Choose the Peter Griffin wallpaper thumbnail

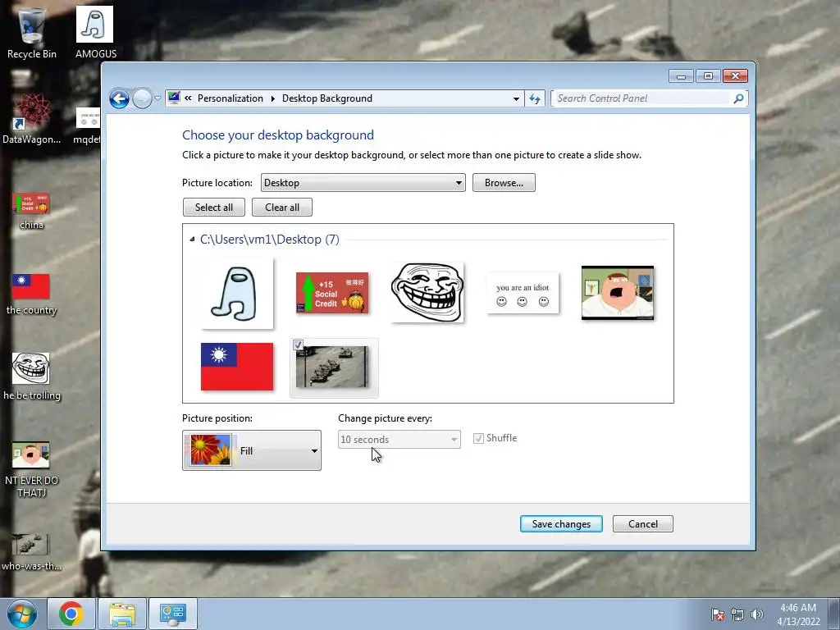(x=618, y=293)
